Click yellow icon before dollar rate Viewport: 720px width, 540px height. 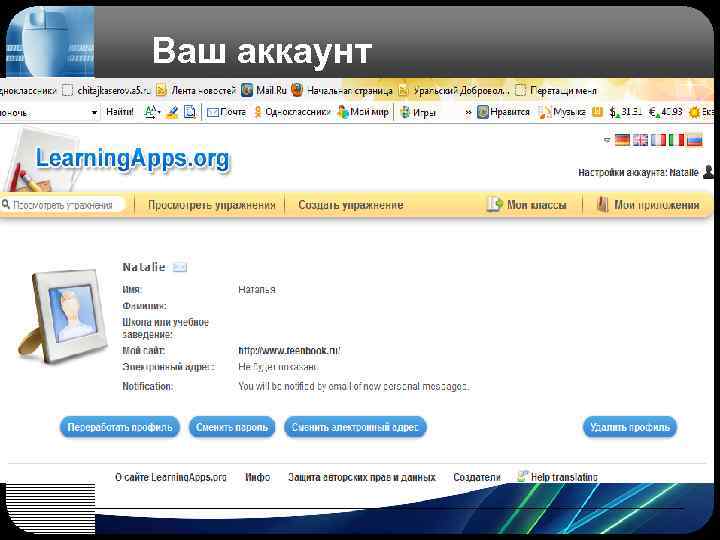tap(597, 112)
